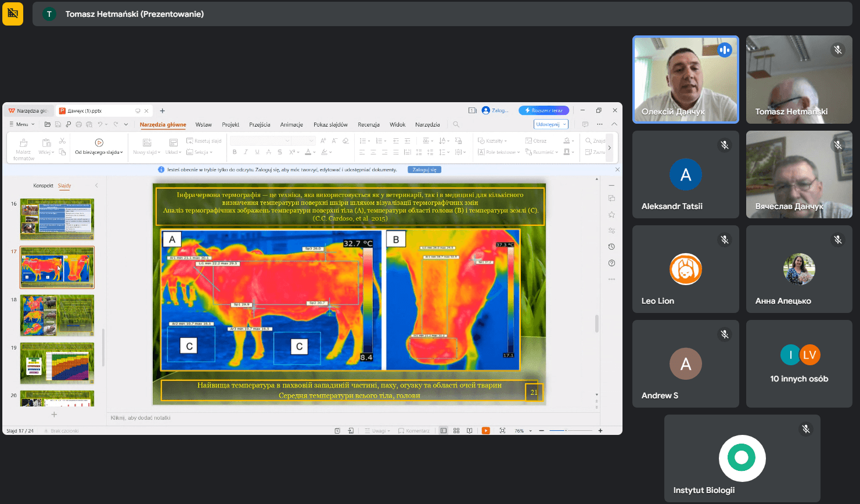The height and width of the screenshot is (504, 860).
Task: Switch to the Projekt ribbon tab
Action: [x=231, y=124]
